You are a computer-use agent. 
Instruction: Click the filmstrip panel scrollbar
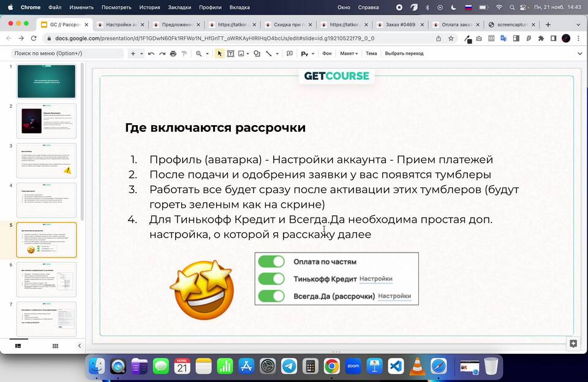click(83, 140)
